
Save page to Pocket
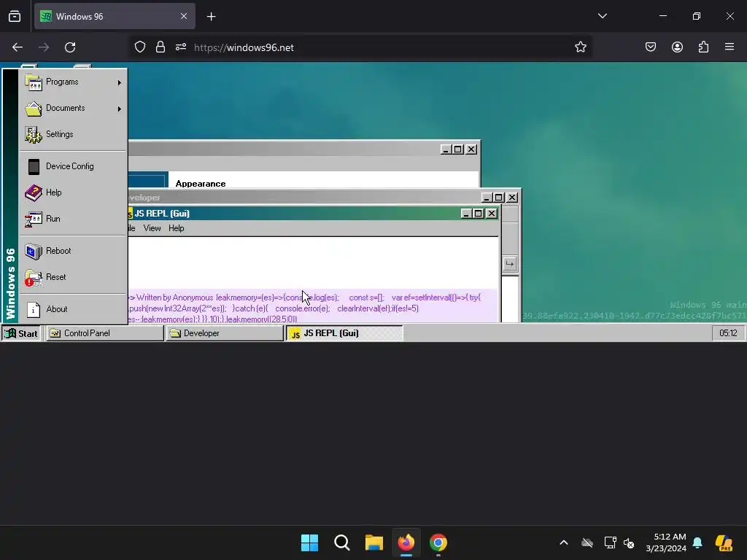click(651, 47)
